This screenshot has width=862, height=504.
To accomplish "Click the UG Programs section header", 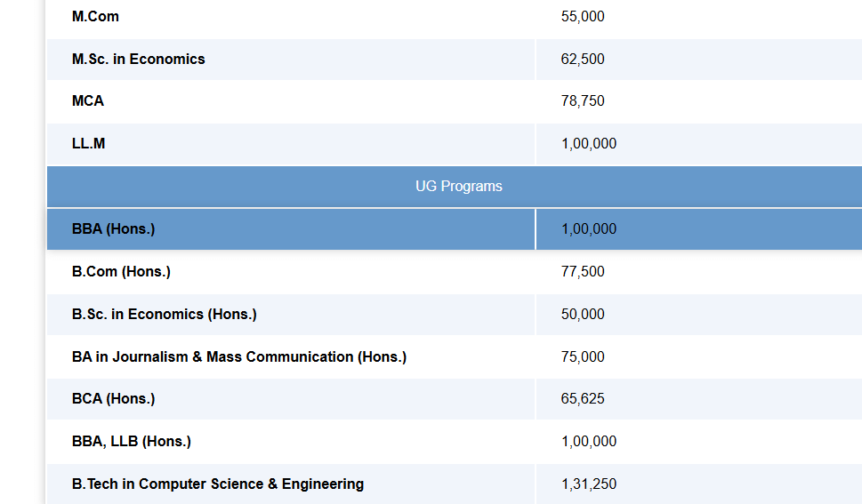I will point(458,187).
